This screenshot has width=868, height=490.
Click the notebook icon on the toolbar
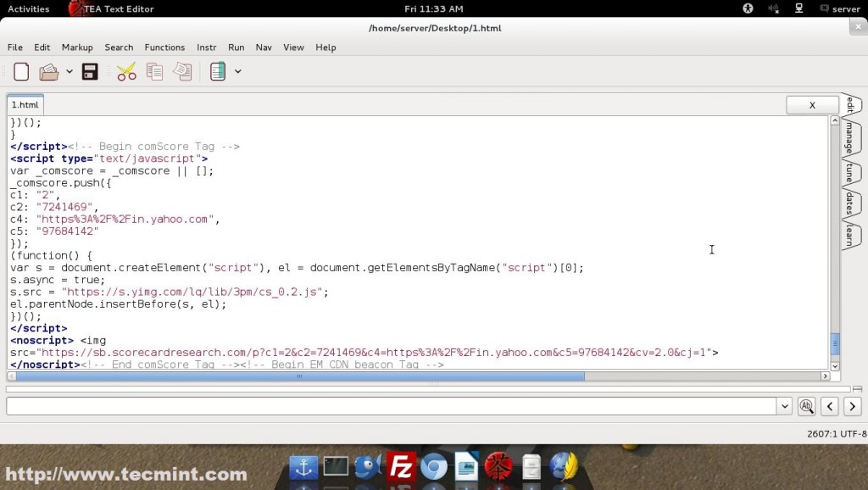pos(216,71)
